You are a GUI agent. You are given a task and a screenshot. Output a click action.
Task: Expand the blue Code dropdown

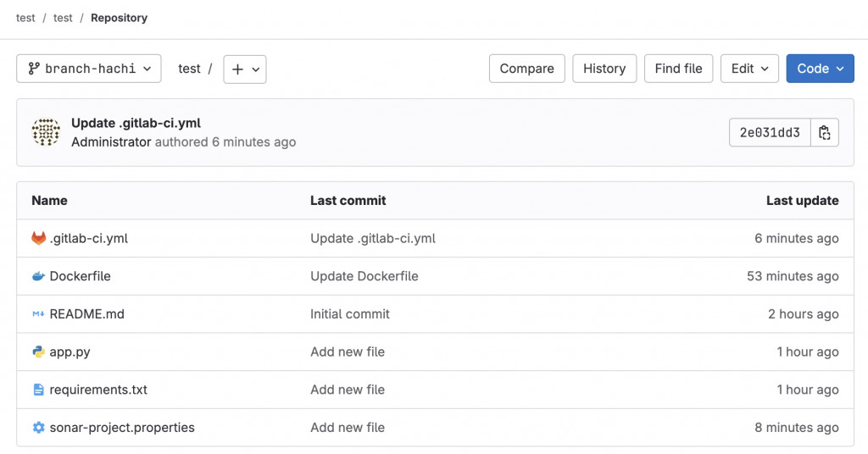(820, 69)
